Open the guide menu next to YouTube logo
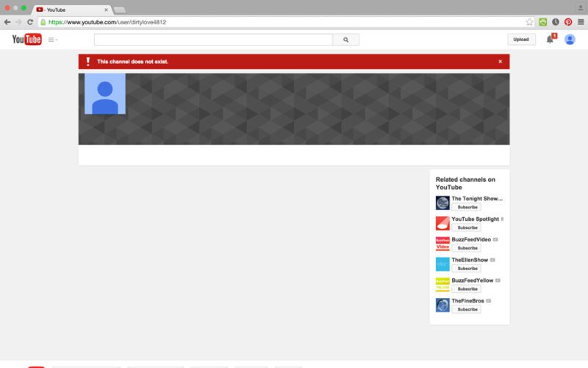This screenshot has width=588, height=368. tap(52, 40)
